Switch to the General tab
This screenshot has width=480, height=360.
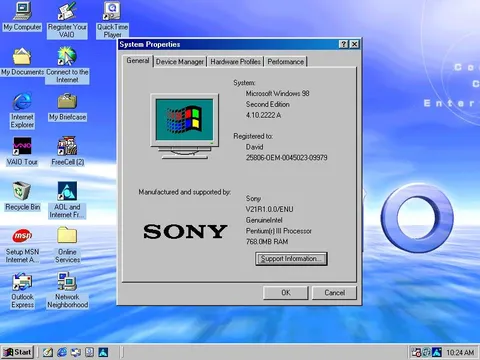coord(138,61)
